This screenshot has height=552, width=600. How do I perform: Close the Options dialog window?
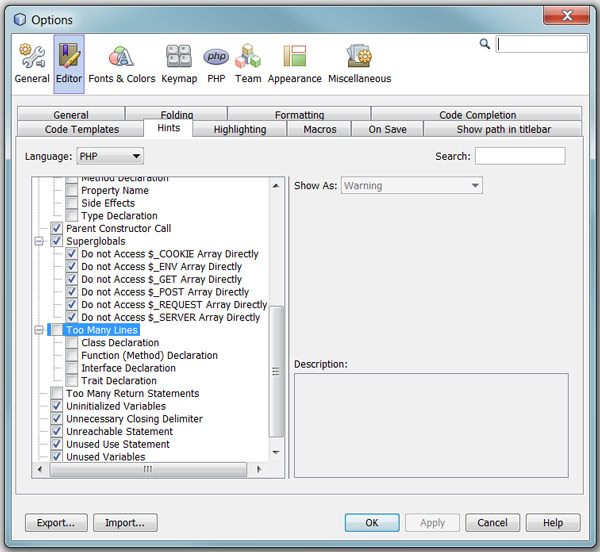pos(566,16)
